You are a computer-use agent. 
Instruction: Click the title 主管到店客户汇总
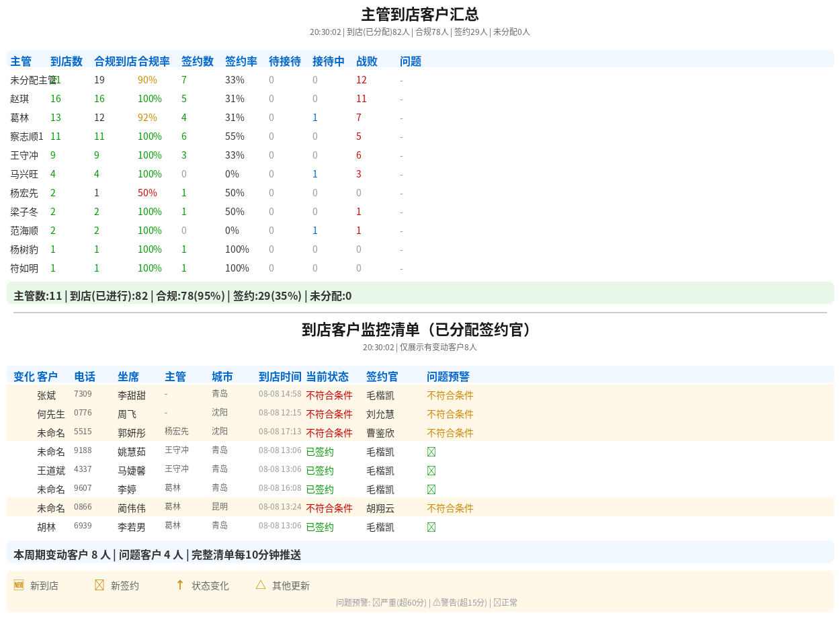[420, 14]
